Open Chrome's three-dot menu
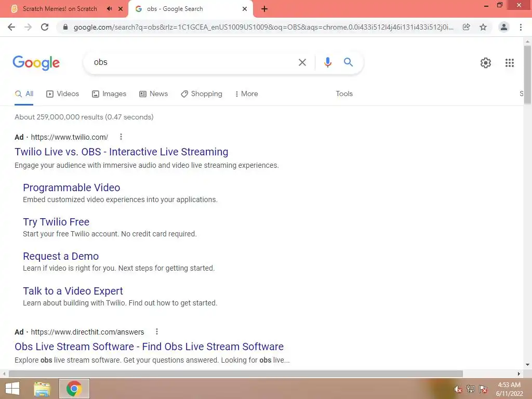The width and height of the screenshot is (532, 399). pos(521,27)
